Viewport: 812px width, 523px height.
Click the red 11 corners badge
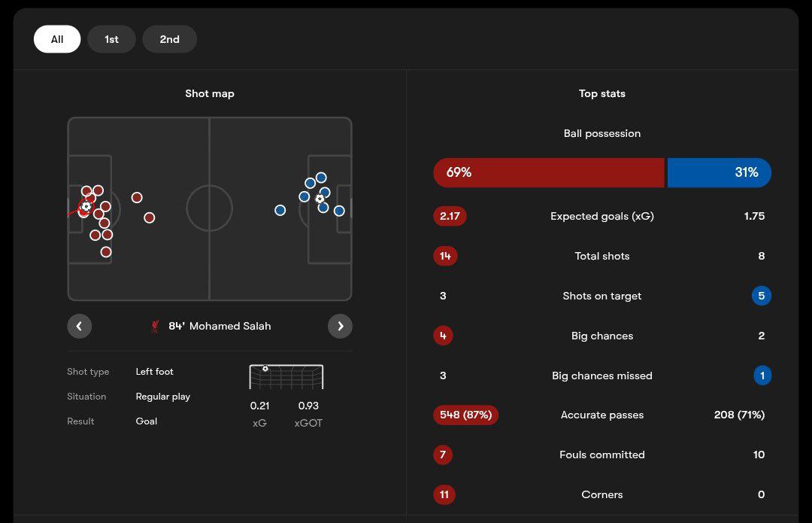(x=444, y=494)
